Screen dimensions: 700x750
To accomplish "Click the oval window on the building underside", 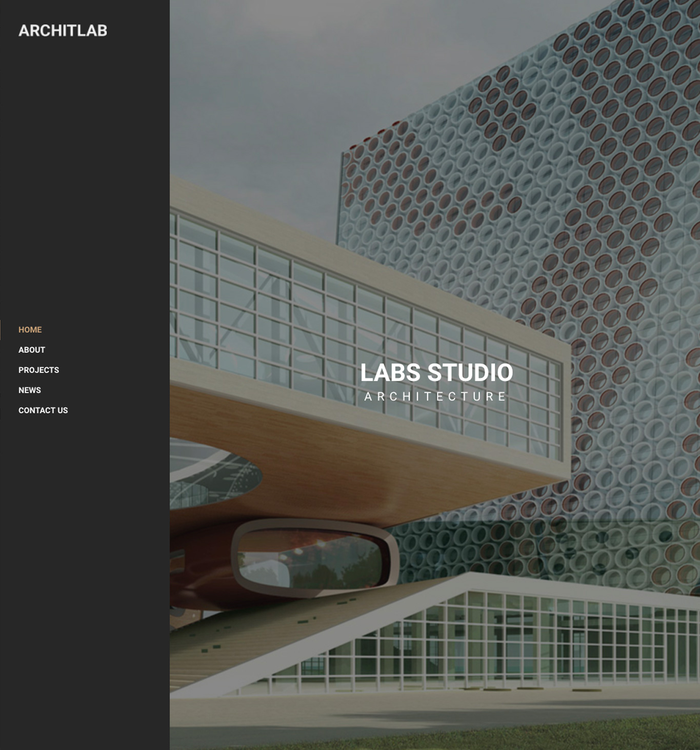I will pyautogui.click(x=314, y=558).
